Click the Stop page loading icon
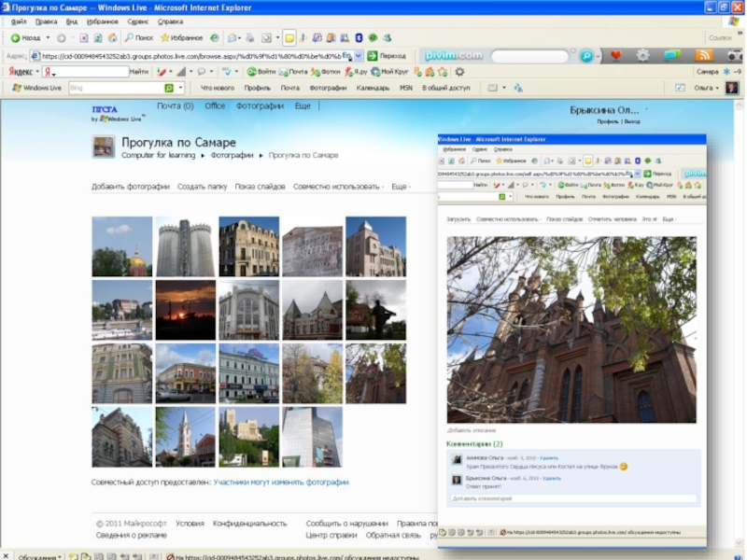This screenshot has height=560, width=747. (84, 38)
